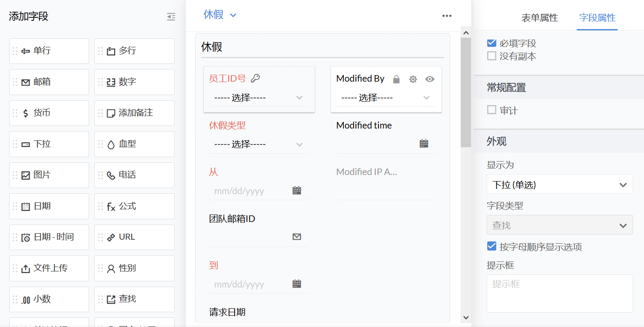The image size is (644, 327).
Task: Click the 添加字段 panel heading
Action: tap(29, 17)
